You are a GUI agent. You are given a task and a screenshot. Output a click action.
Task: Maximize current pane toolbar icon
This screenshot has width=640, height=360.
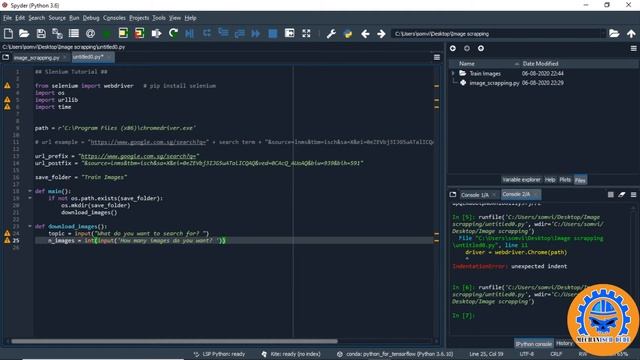point(289,33)
